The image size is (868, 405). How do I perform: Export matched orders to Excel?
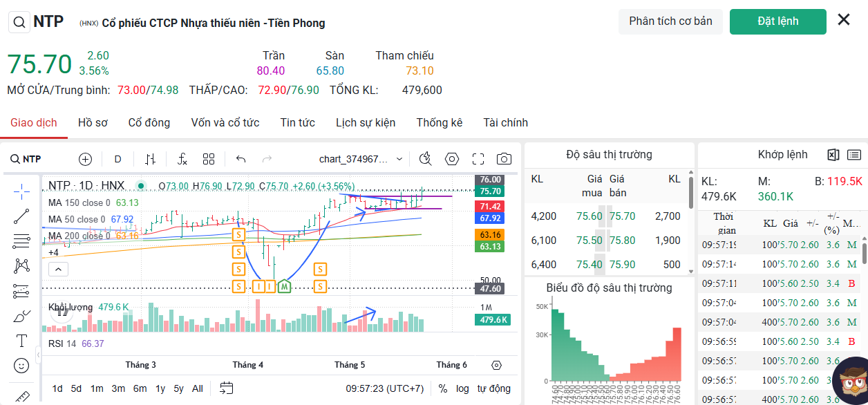click(833, 155)
